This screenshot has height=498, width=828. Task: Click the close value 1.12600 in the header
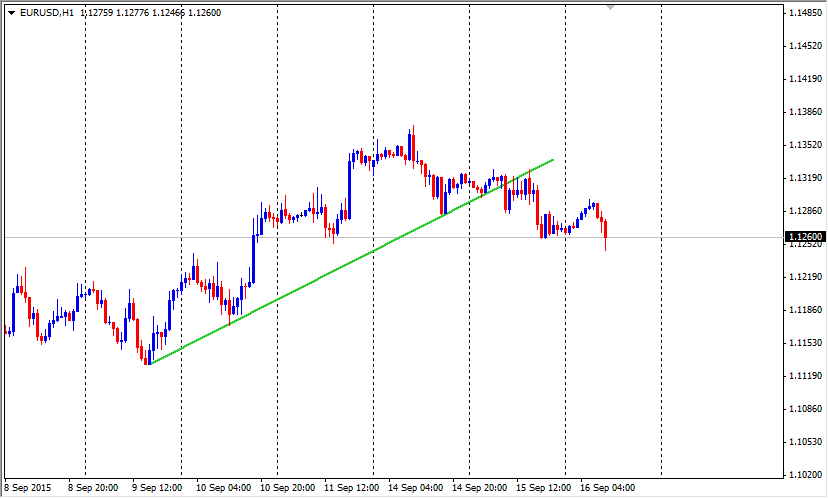[x=204, y=13]
